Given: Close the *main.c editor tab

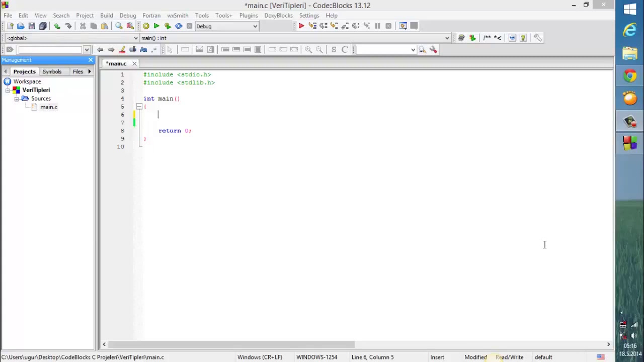Looking at the screenshot, I should pyautogui.click(x=134, y=63).
